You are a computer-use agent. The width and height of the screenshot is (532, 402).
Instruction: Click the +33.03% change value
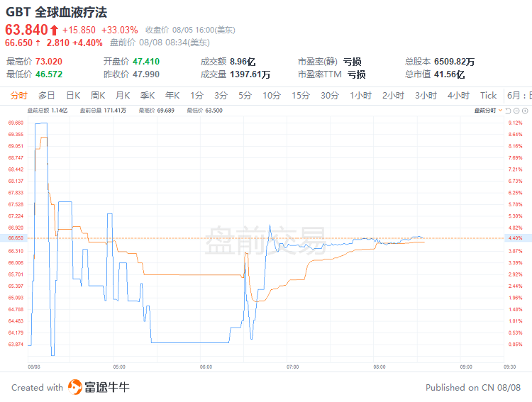(x=120, y=30)
